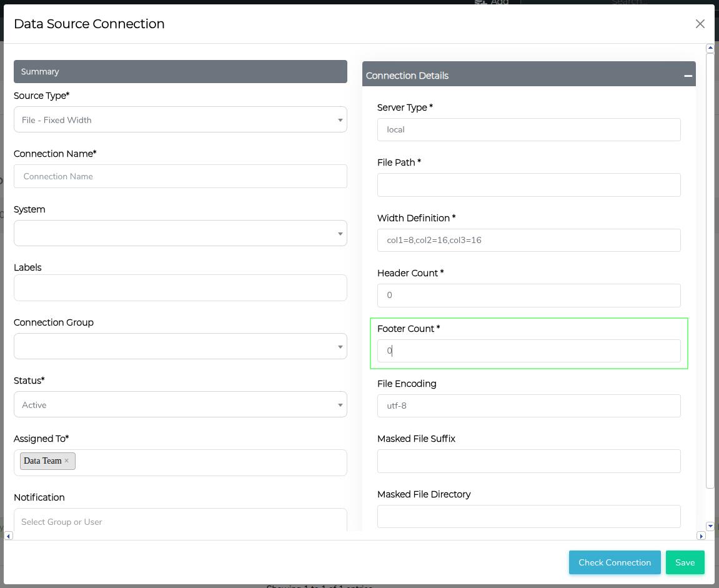The image size is (719, 588).
Task: Open the Status dropdown
Action: pos(180,405)
